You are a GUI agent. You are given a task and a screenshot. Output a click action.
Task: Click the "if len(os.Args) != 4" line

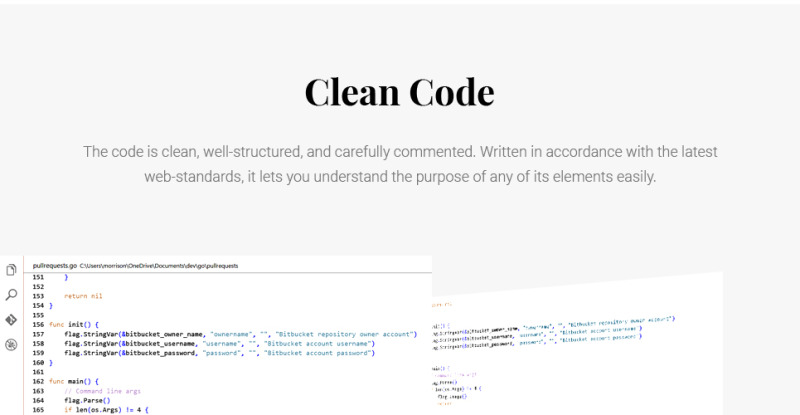[106, 410]
